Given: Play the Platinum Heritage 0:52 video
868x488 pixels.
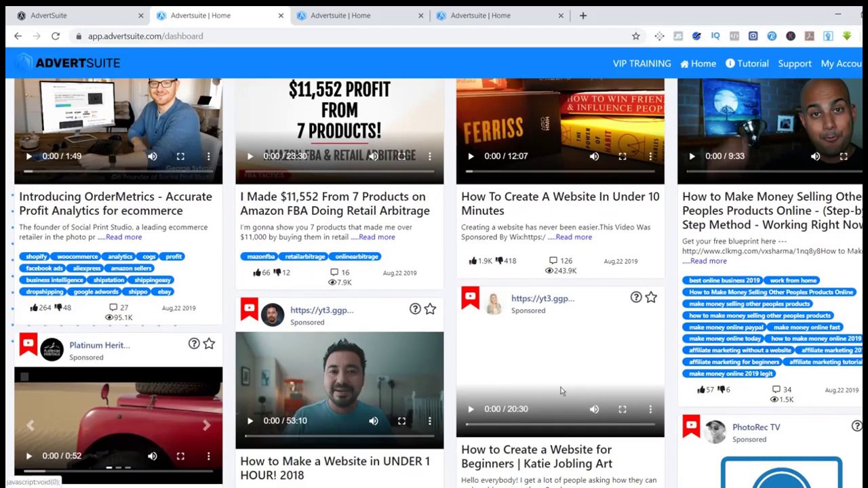Looking at the screenshot, I should point(28,456).
